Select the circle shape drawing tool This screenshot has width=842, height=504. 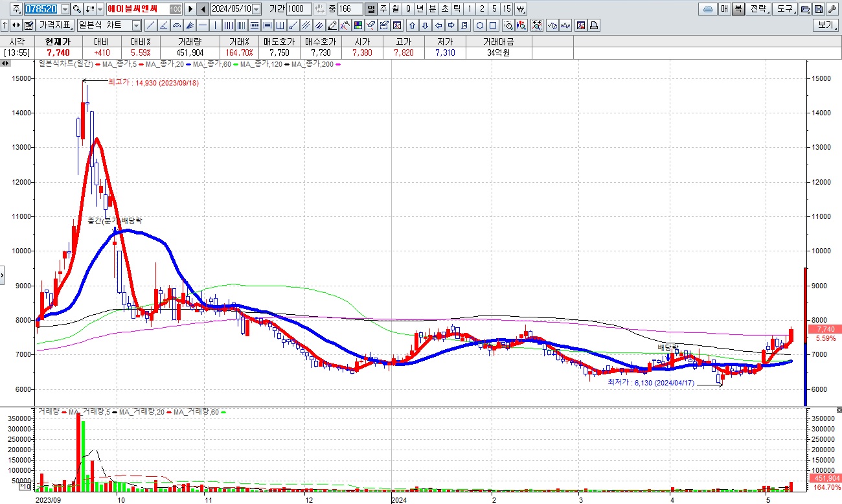480,25
